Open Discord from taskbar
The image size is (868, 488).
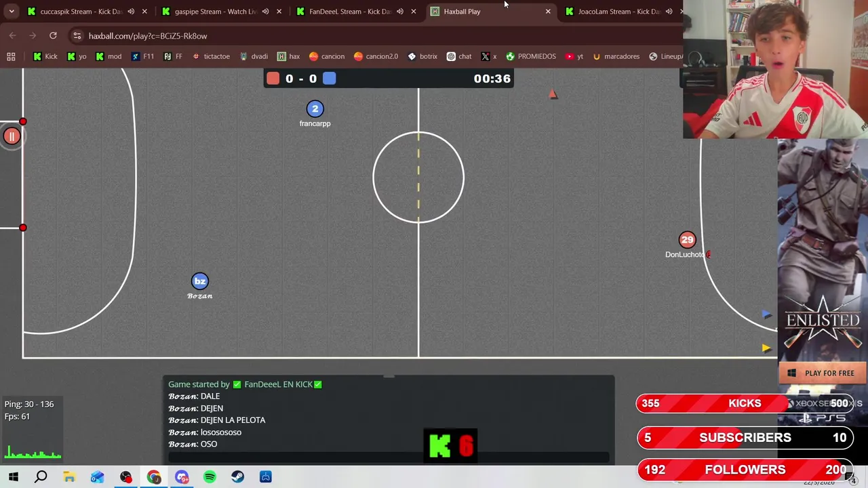[182, 477]
